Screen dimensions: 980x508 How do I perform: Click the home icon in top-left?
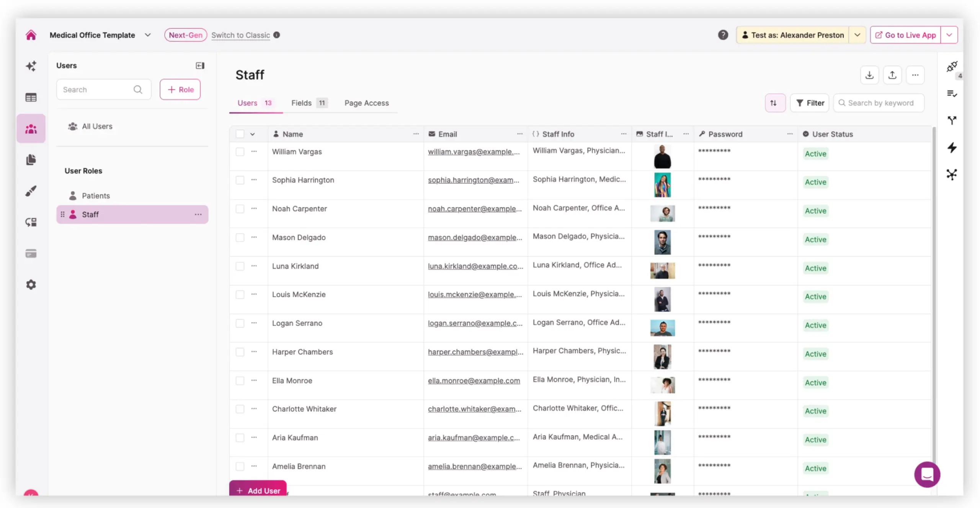[31, 35]
